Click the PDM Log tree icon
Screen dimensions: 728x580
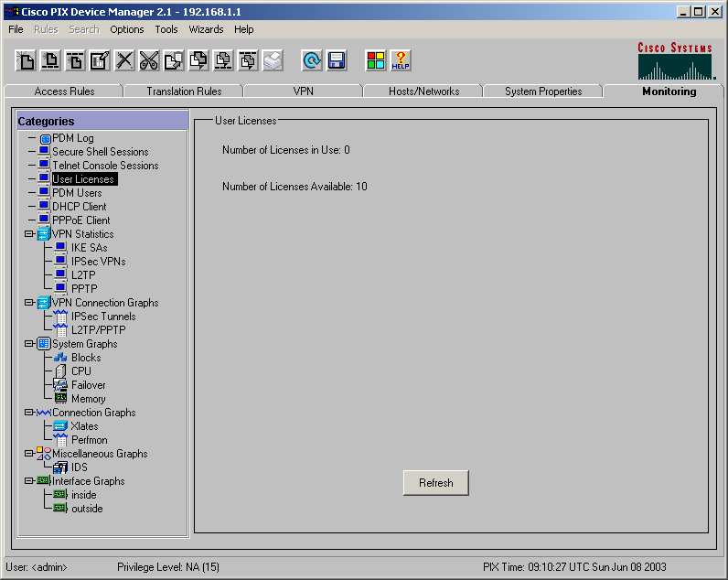pyautogui.click(x=45, y=138)
